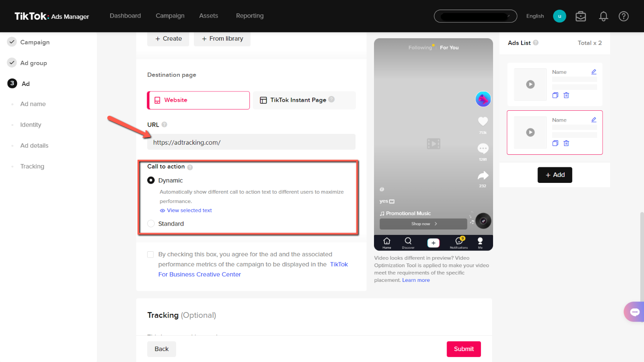Click the Learn more link under preview
The image size is (644, 362).
pos(416,280)
